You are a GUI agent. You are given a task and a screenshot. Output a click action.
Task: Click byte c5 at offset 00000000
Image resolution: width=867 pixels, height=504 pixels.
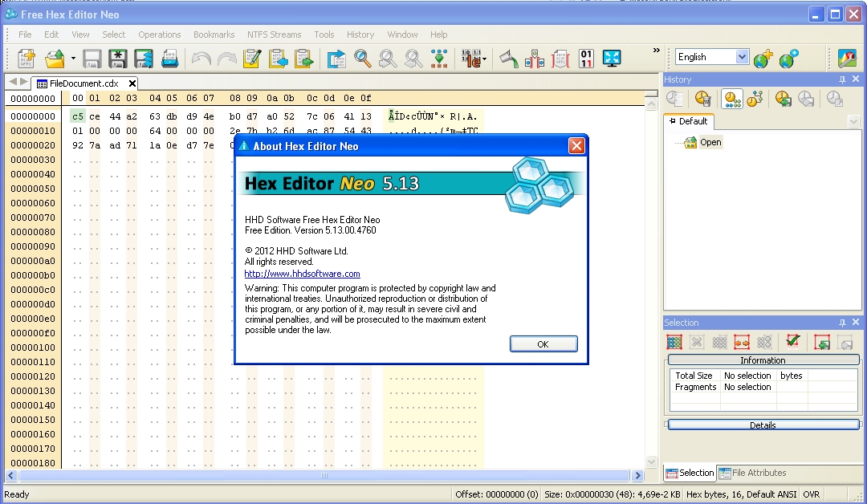77,116
